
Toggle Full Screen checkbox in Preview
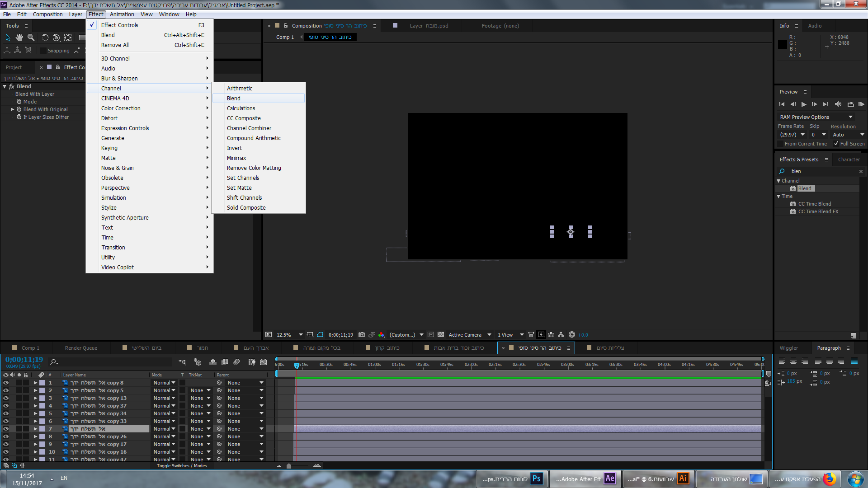click(836, 144)
